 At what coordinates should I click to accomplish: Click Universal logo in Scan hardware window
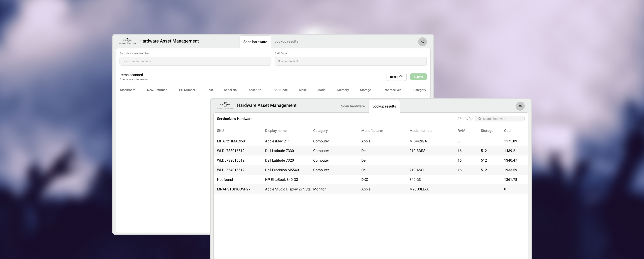click(128, 41)
